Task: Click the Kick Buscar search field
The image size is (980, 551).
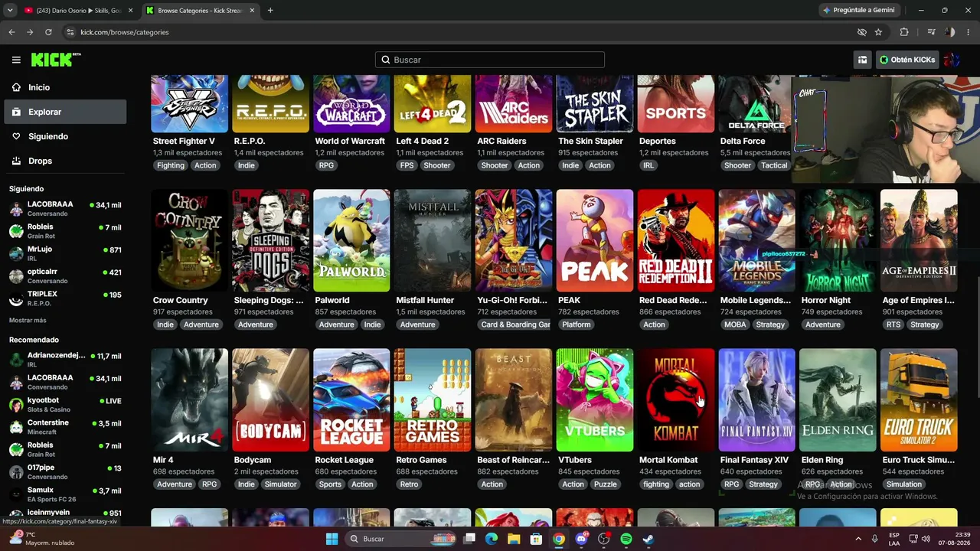Action: (490, 60)
